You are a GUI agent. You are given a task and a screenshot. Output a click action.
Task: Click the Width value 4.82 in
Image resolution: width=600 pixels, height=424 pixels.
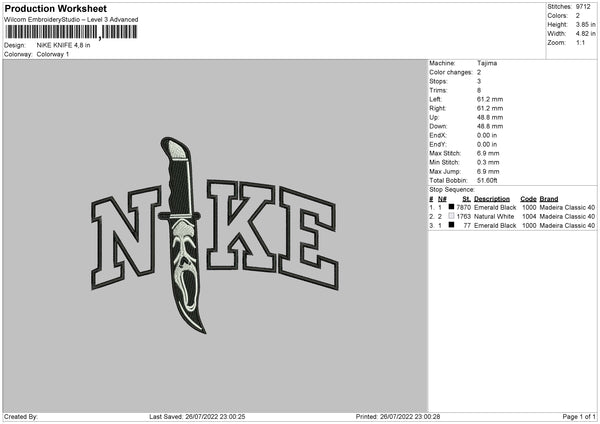[x=585, y=34]
